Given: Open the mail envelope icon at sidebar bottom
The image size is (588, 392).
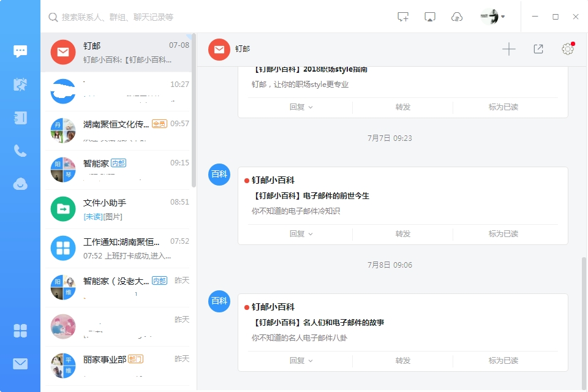Looking at the screenshot, I should click(20, 364).
